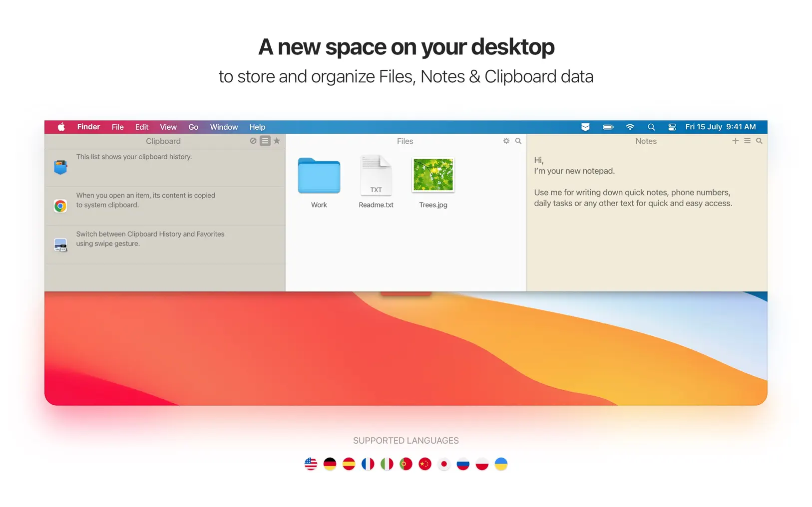Click the Portuguese flag icon
This screenshot has width=812, height=507.
406,464
